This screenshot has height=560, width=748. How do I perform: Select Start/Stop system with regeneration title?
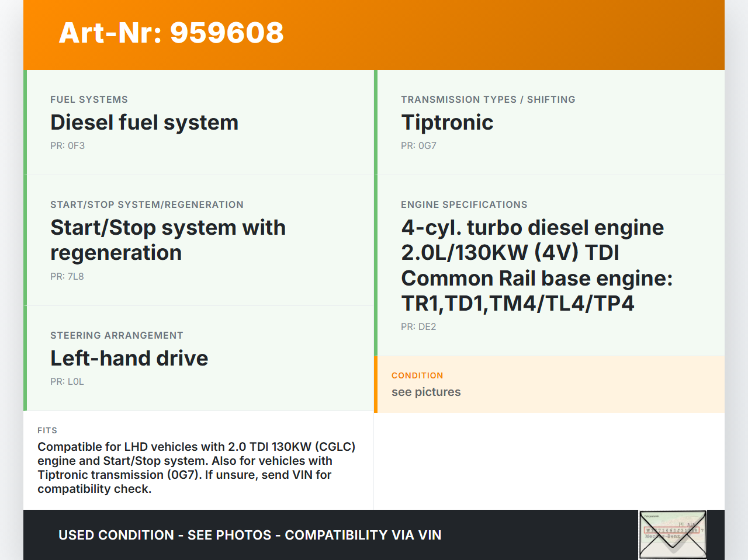[x=168, y=240]
